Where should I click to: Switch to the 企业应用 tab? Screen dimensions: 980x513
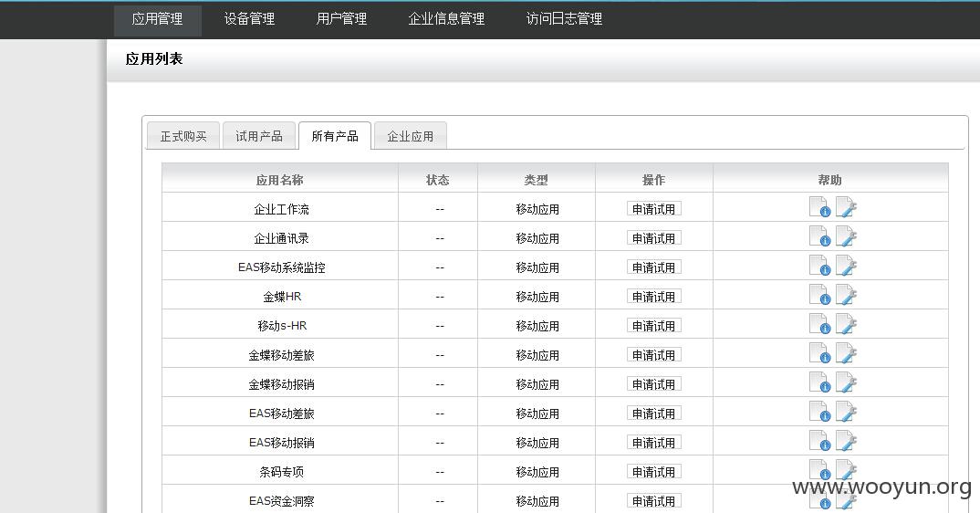(410, 136)
